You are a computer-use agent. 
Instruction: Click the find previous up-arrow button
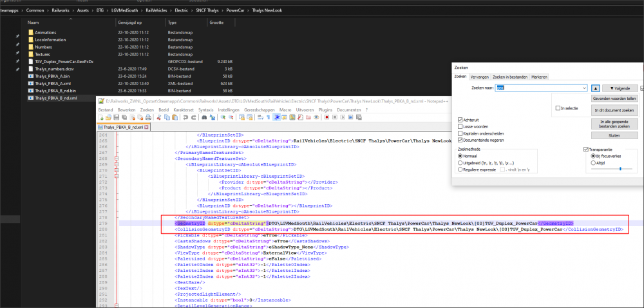(x=596, y=87)
